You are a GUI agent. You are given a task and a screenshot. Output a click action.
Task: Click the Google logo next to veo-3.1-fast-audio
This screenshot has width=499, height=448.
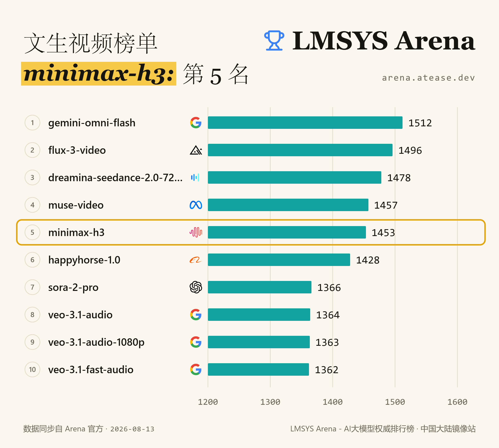pyautogui.click(x=196, y=369)
